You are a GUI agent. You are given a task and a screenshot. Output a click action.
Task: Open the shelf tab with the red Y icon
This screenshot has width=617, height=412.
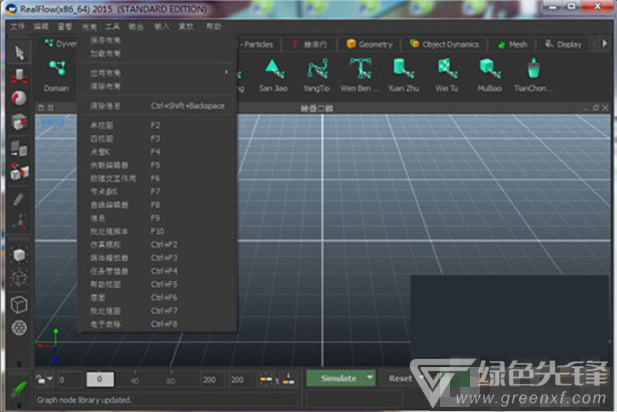pos(309,44)
